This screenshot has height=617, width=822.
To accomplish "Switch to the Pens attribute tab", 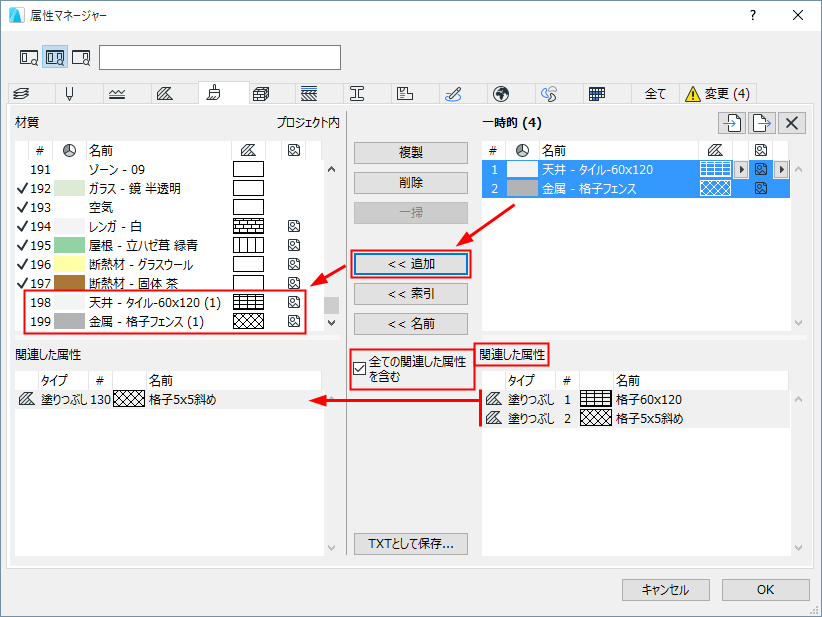I will point(69,94).
